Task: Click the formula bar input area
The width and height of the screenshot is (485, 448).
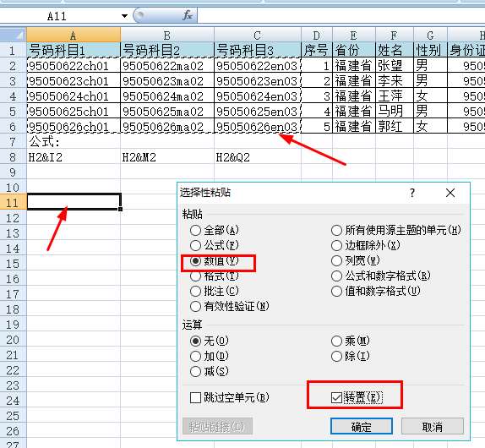Action: [x=341, y=16]
